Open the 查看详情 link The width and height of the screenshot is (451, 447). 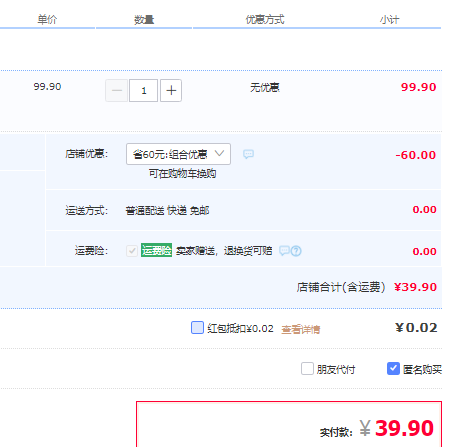point(301,330)
